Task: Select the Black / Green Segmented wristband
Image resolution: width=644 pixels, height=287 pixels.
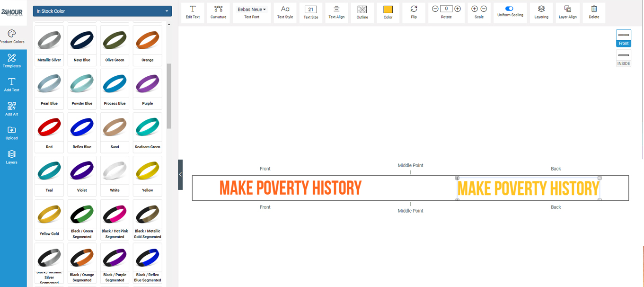Action: pyautogui.click(x=82, y=220)
